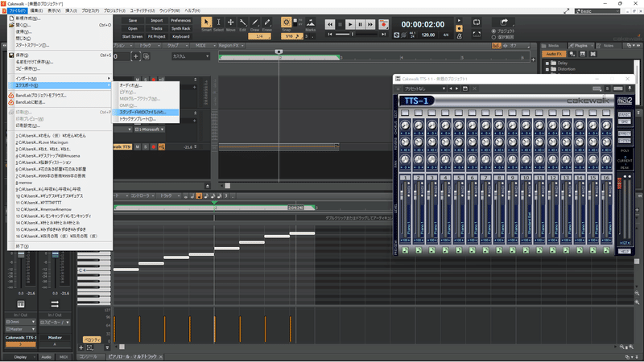Screen dimensions: 644x362
Task: Select the Draw pencil tool
Action: (255, 23)
